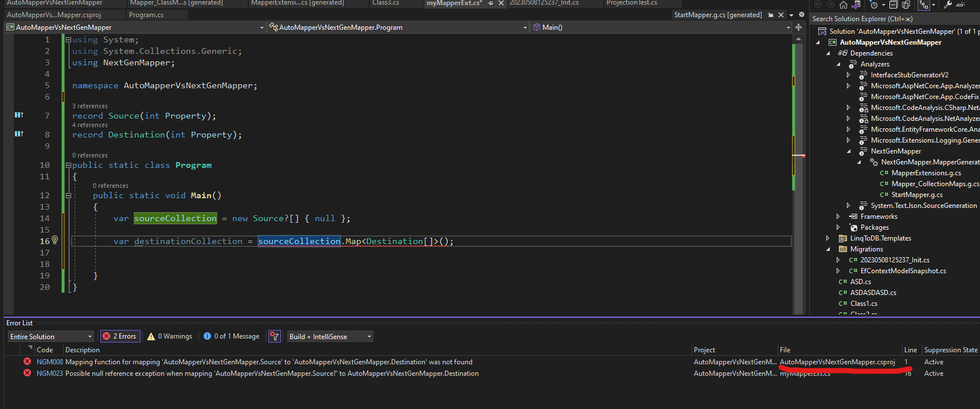Toggle the 2 Errors filter button
The image size is (980, 409).
click(119, 336)
